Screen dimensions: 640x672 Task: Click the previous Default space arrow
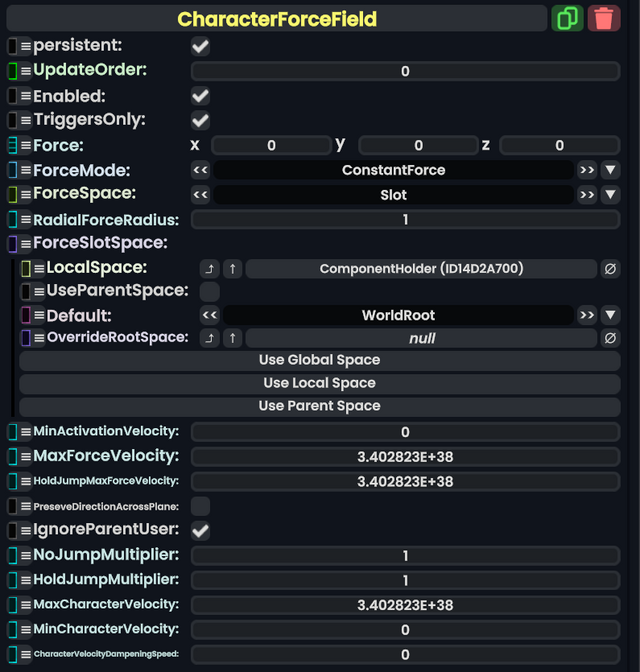tap(209, 315)
